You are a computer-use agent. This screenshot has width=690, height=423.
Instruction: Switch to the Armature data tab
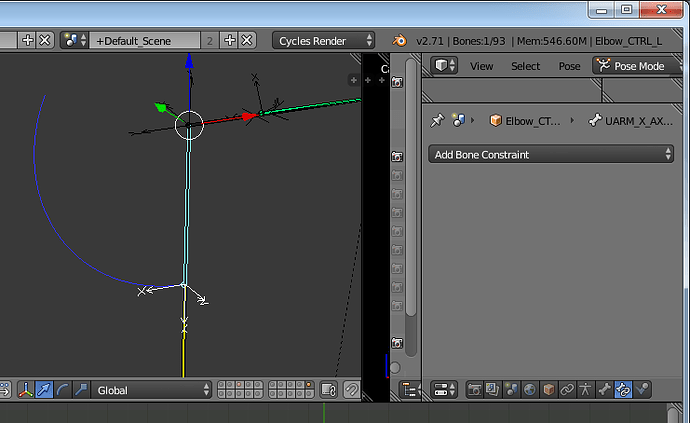[585, 390]
